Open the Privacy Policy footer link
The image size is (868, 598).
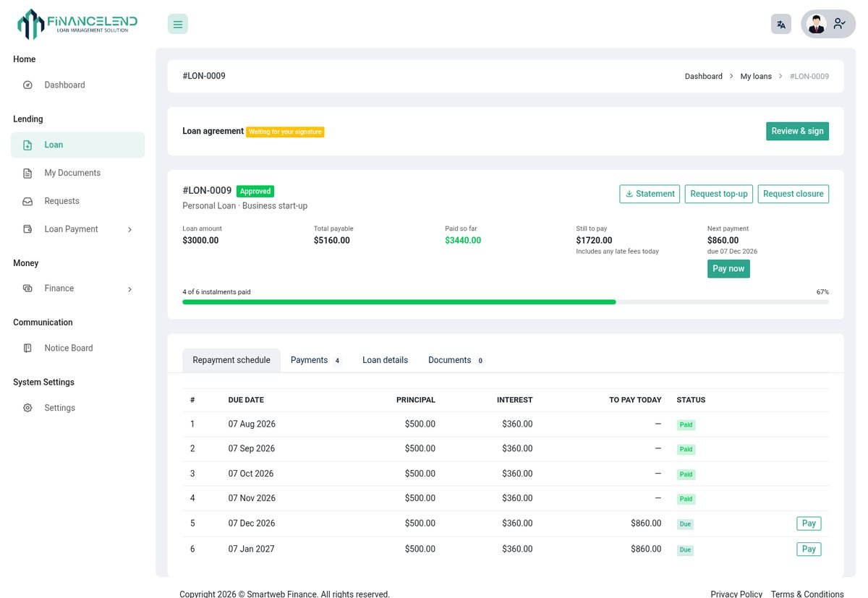click(736, 594)
